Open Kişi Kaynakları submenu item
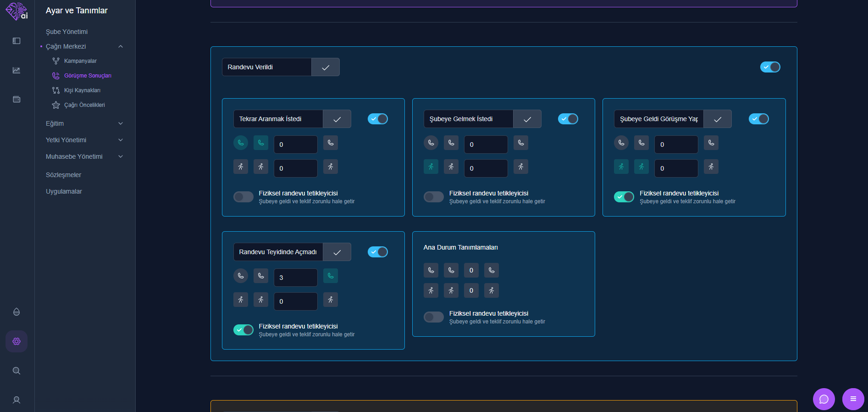868x412 pixels. [x=82, y=90]
